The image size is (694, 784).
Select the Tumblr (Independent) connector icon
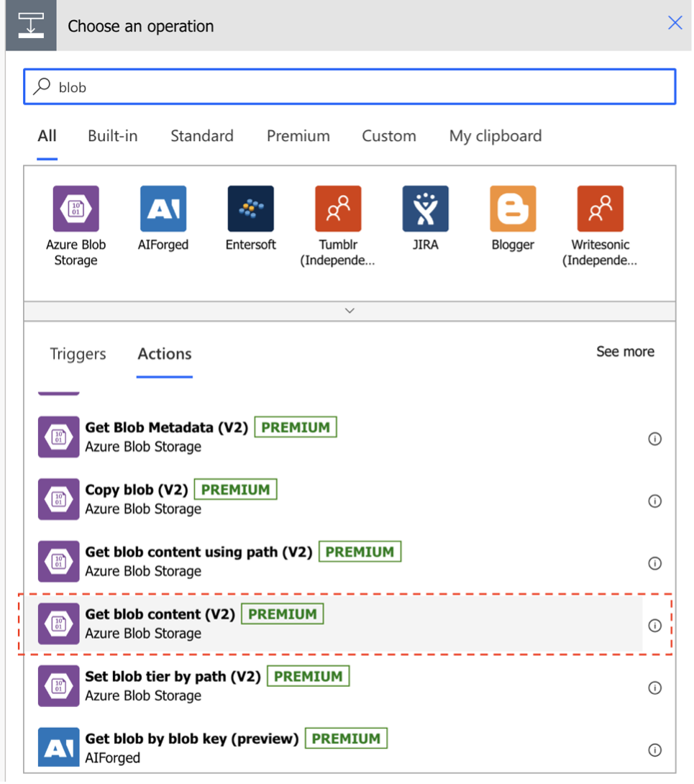(338, 208)
